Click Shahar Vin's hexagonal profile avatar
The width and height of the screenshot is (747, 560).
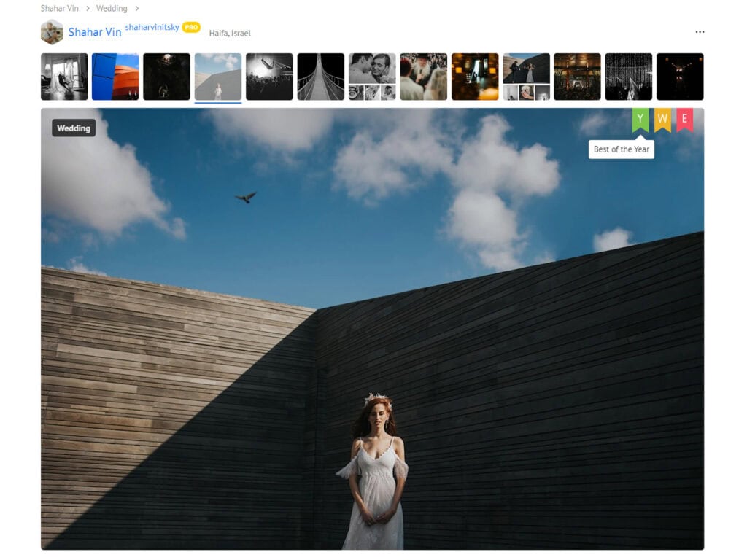click(52, 32)
